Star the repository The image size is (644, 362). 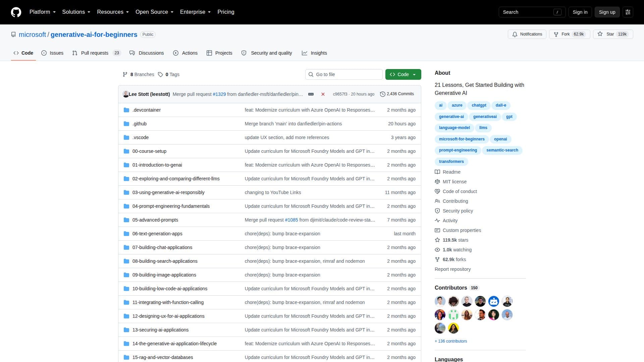coord(613,34)
